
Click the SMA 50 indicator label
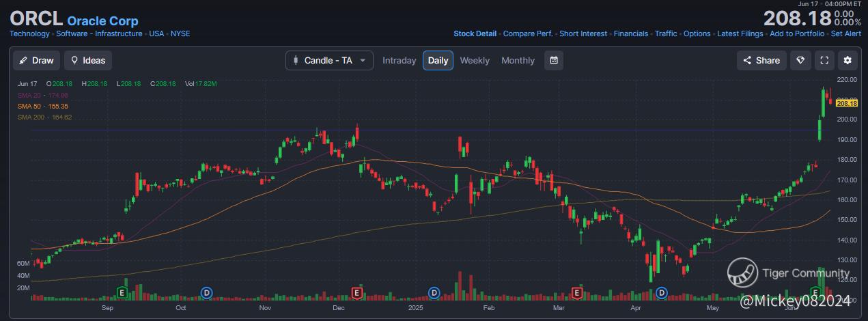43,107
